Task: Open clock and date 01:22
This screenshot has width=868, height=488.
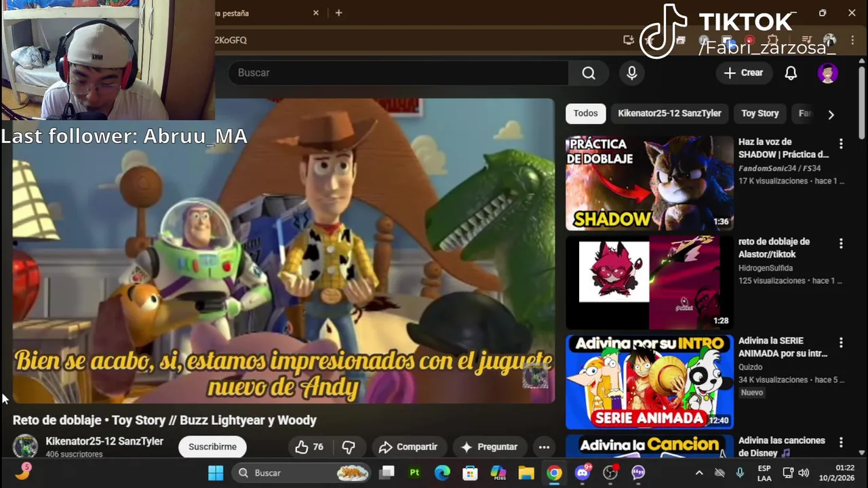Action: pyautogui.click(x=837, y=473)
